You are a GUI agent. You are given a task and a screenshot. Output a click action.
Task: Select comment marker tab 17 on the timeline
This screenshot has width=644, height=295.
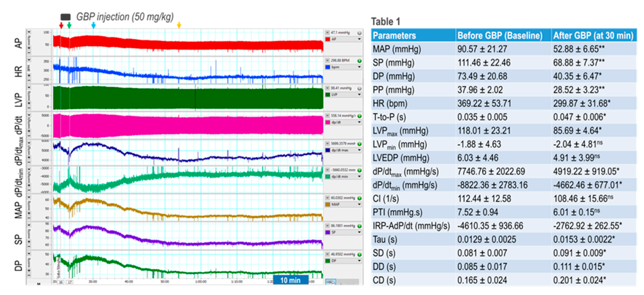[x=70, y=282]
